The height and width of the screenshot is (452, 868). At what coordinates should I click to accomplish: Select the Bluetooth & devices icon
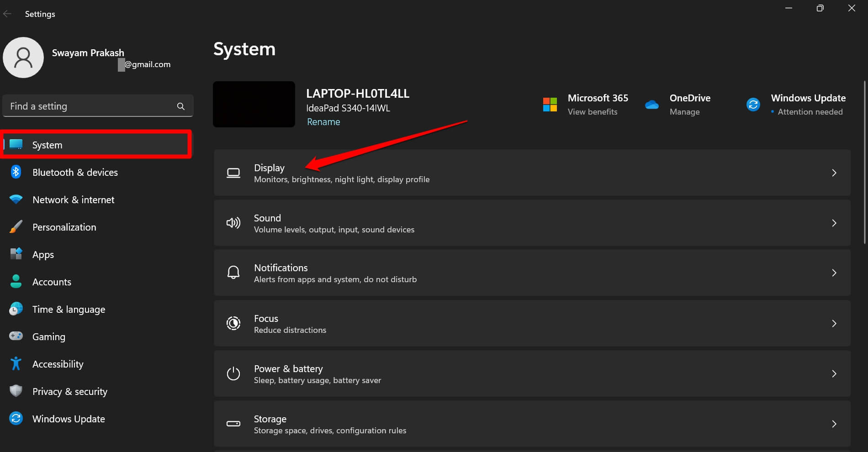pos(16,172)
